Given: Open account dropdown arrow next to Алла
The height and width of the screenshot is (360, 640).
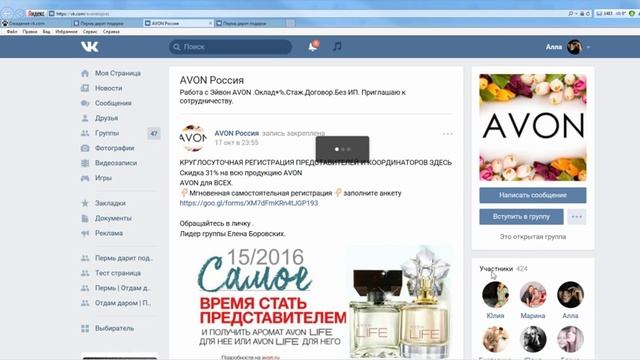Looking at the screenshot, I should click(x=588, y=47).
